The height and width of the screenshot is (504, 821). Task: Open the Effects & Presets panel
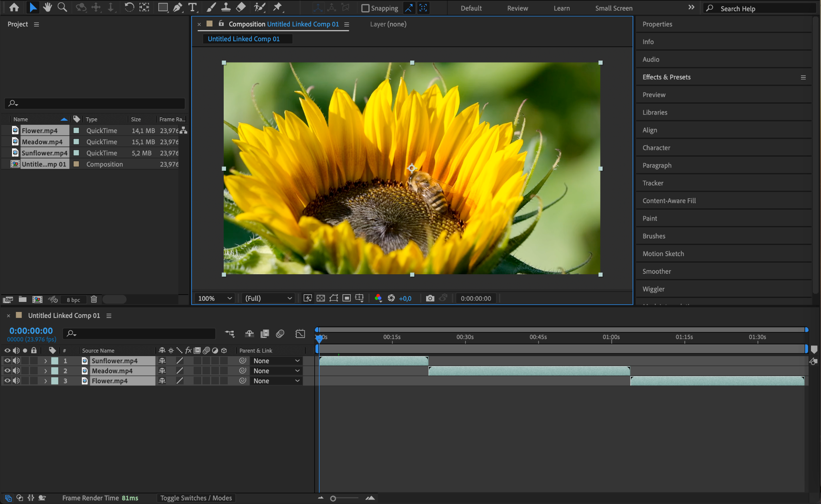click(x=666, y=77)
